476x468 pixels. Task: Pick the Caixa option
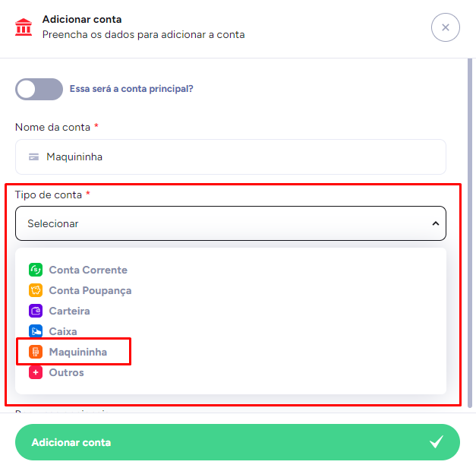(63, 331)
